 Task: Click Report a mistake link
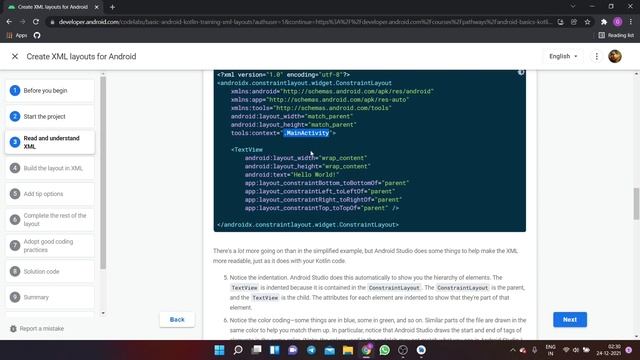(x=37, y=329)
